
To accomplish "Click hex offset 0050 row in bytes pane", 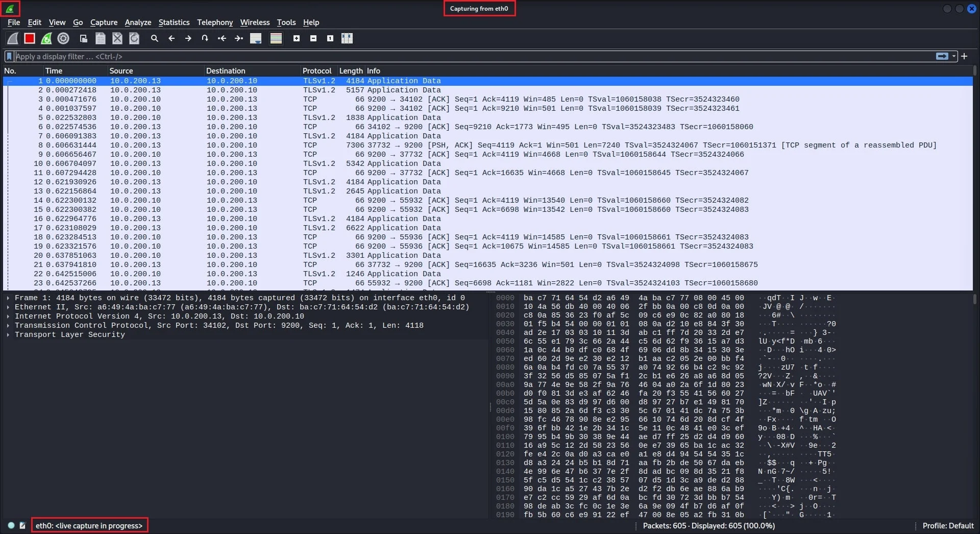I will click(666, 341).
